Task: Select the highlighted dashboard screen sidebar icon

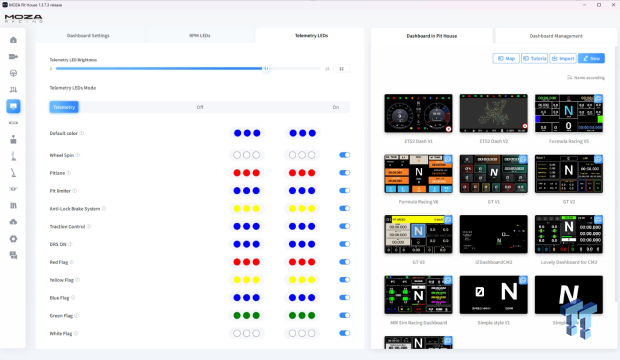Action: [x=13, y=106]
